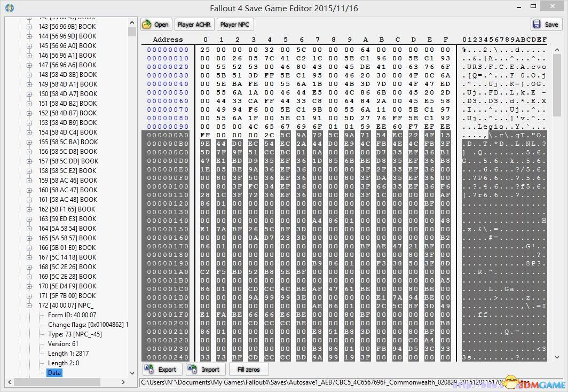
Task: Click the Address column header
Action: click(x=168, y=40)
